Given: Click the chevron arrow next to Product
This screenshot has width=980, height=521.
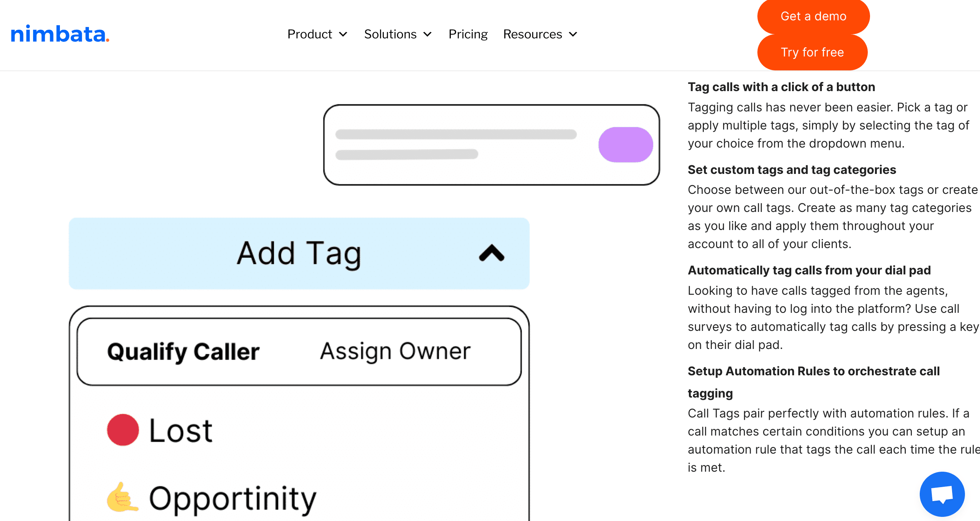Looking at the screenshot, I should click(x=344, y=34).
